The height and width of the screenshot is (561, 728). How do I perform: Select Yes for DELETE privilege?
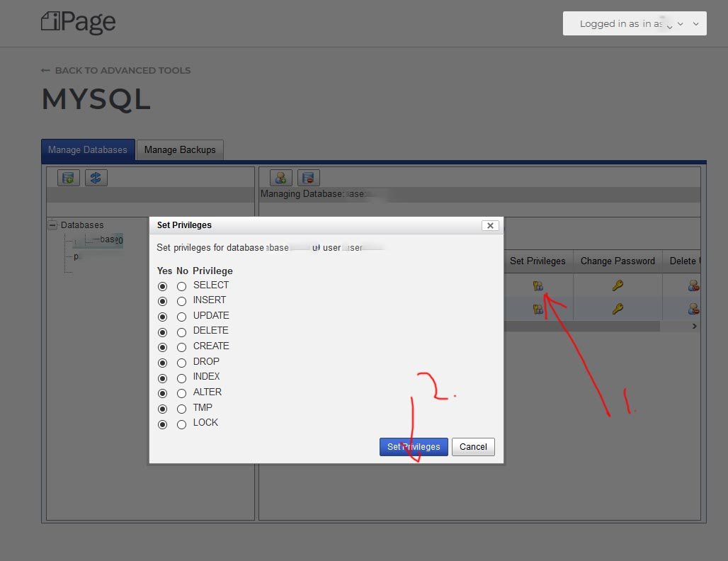click(x=162, y=332)
